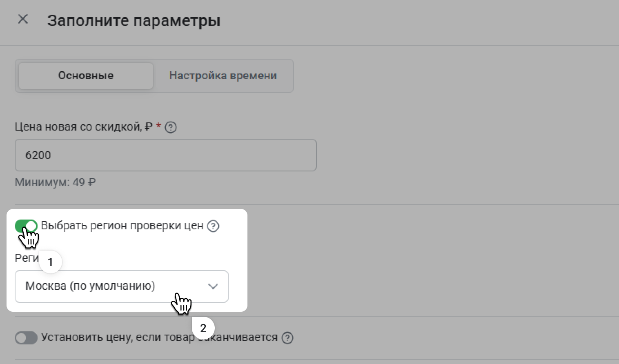Show help for region price check
This screenshot has height=364, width=619.
pos(213,226)
